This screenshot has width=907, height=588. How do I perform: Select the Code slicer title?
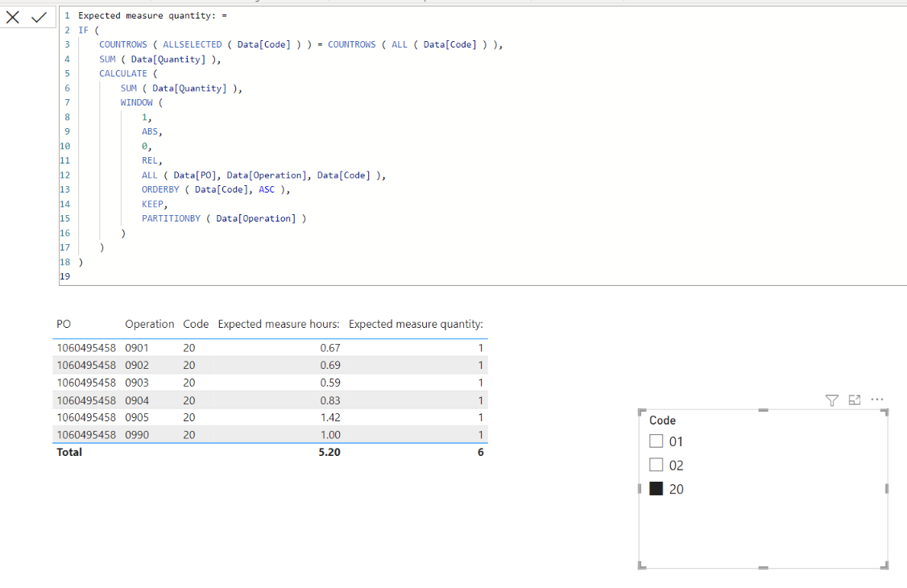(662, 420)
